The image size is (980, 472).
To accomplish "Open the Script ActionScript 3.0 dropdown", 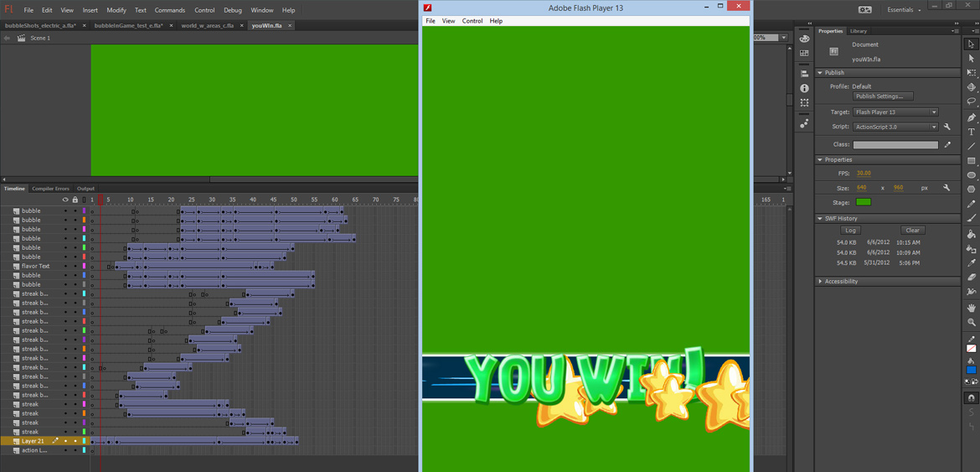I will tap(895, 127).
